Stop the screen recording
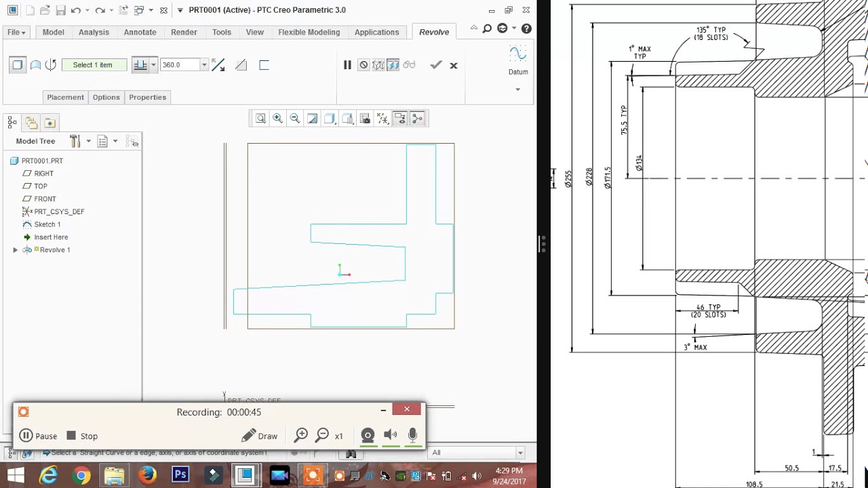This screenshot has width=868, height=488. [82, 436]
